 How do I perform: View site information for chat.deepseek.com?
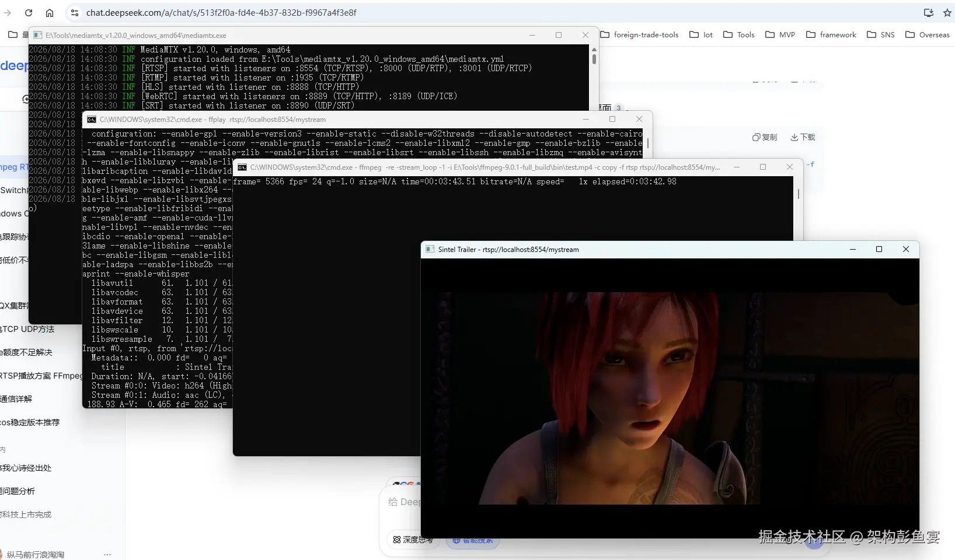(x=74, y=12)
